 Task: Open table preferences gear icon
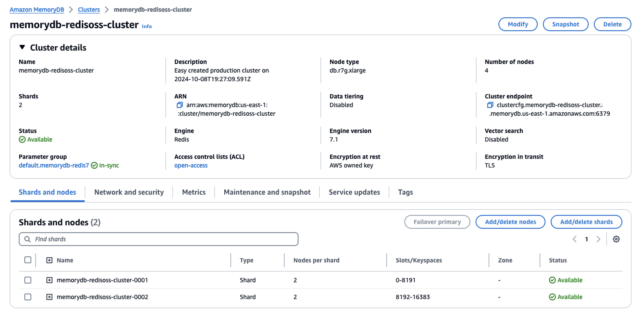616,239
